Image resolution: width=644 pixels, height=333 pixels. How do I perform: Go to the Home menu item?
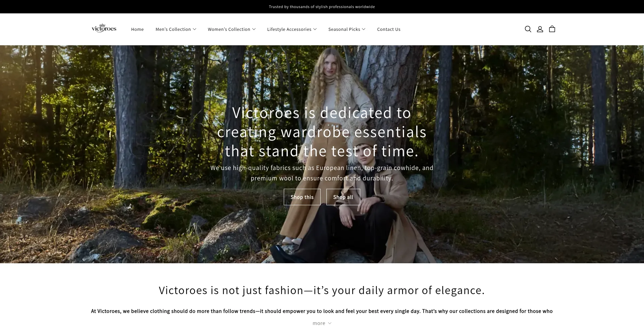coord(137,29)
